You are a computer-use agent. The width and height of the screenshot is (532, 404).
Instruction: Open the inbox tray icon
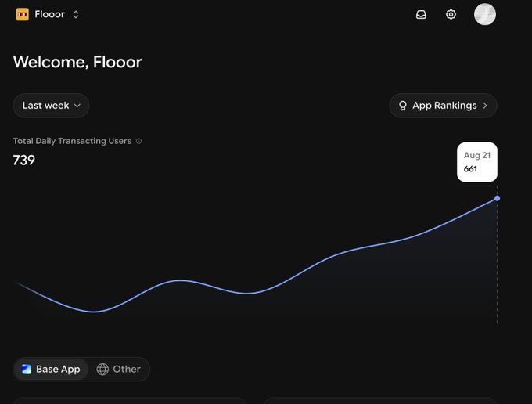point(421,15)
